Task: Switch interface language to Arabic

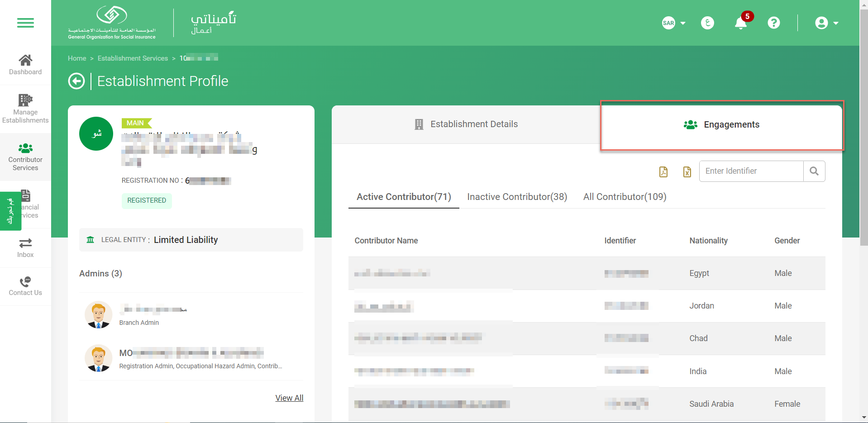Action: click(707, 23)
